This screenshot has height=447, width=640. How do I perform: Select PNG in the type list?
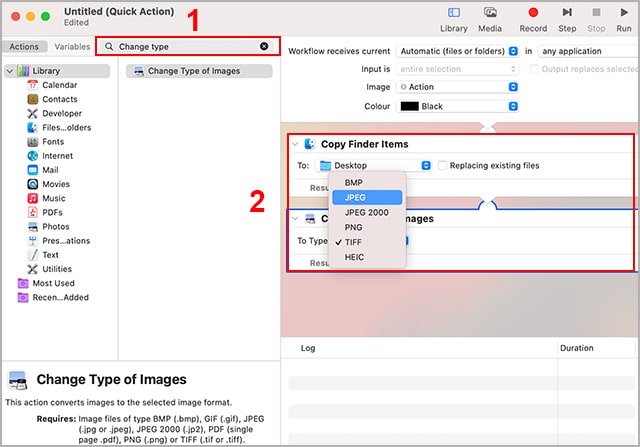pyautogui.click(x=353, y=227)
